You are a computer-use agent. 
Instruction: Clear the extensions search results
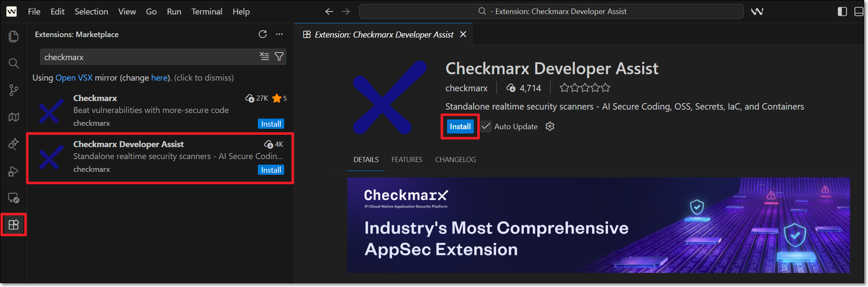point(265,56)
